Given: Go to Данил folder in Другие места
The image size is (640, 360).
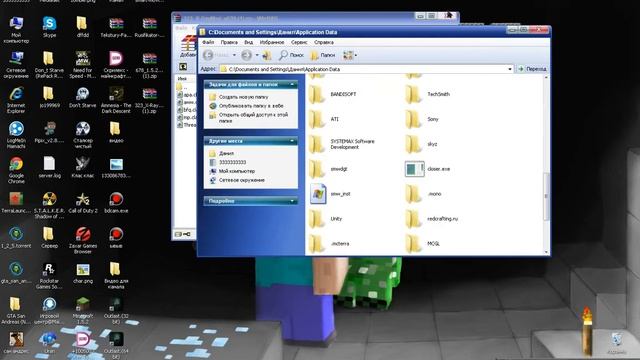Looking at the screenshot, I should tap(226, 153).
